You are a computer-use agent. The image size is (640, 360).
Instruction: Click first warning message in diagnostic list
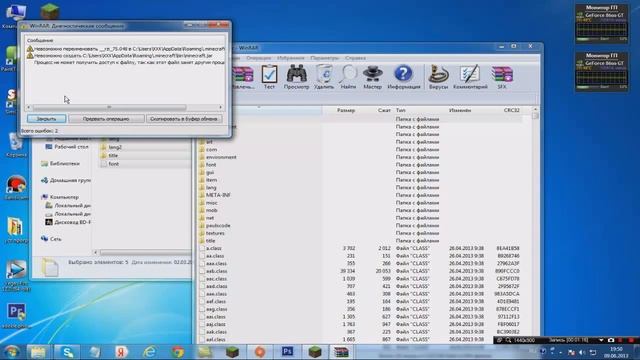(x=126, y=49)
